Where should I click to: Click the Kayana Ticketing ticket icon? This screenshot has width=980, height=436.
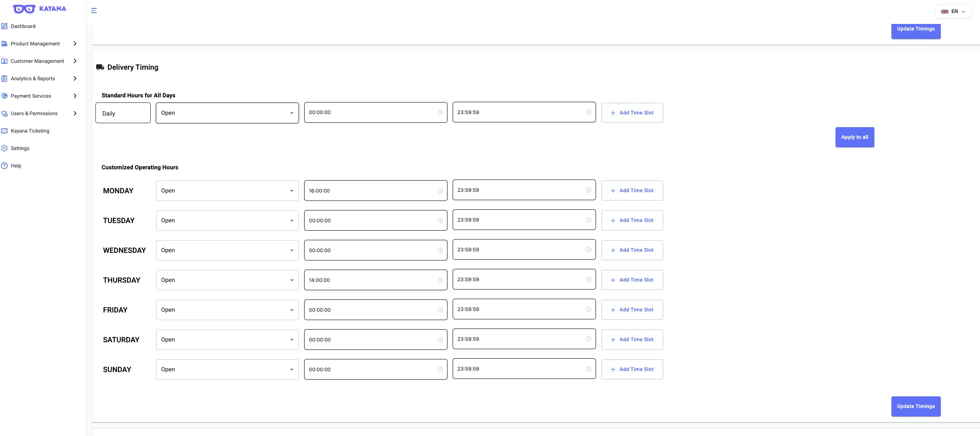click(x=5, y=131)
